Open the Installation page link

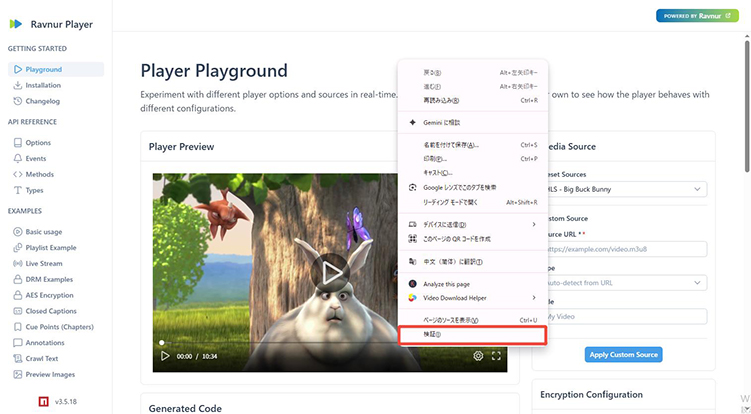(x=43, y=85)
